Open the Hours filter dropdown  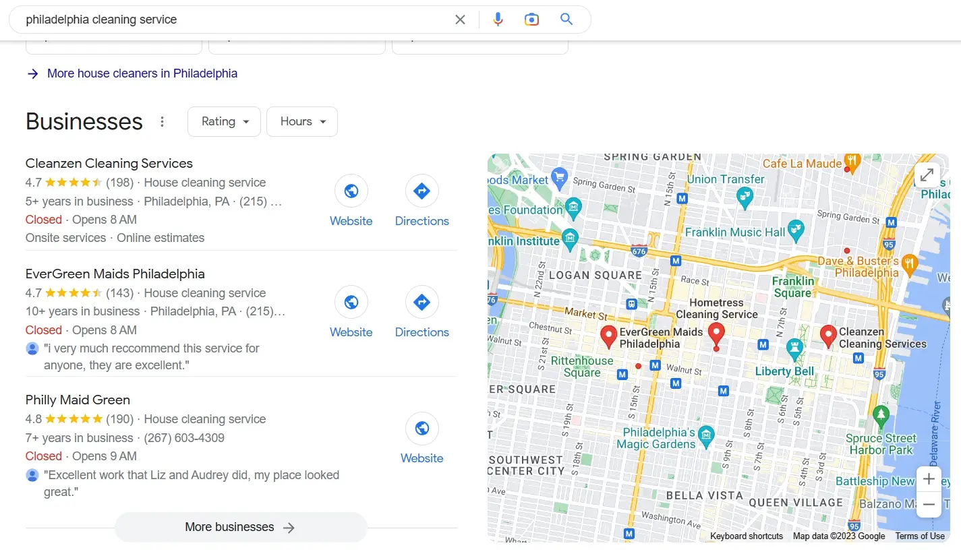coord(302,121)
